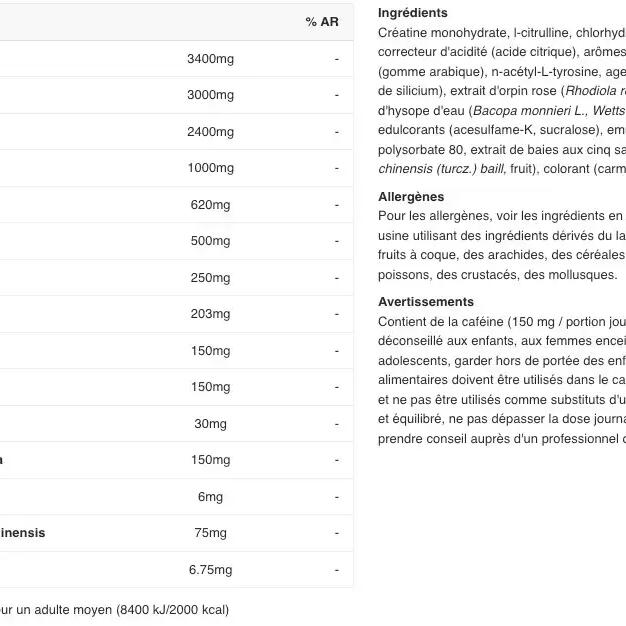Click the 1000mg value
This screenshot has height=626, width=626.
[210, 168]
